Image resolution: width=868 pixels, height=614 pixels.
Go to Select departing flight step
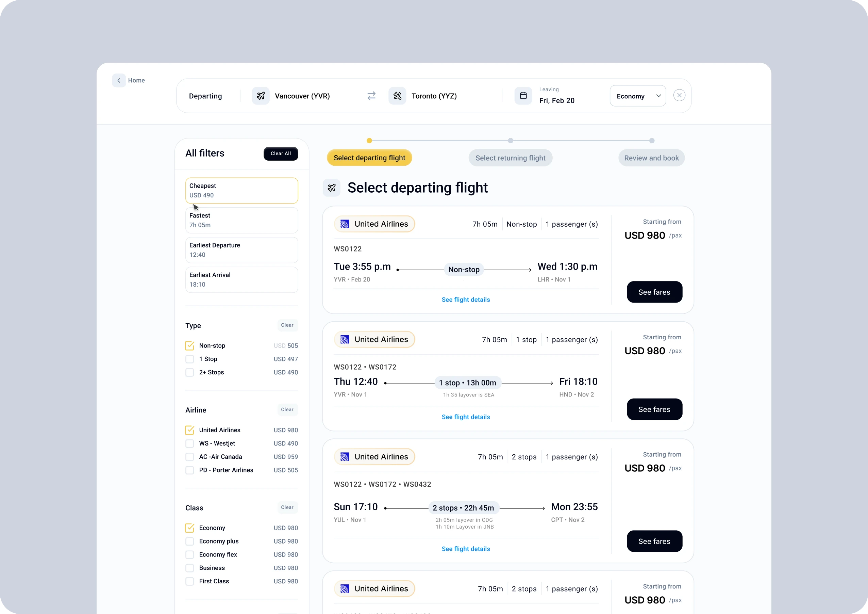pos(369,158)
